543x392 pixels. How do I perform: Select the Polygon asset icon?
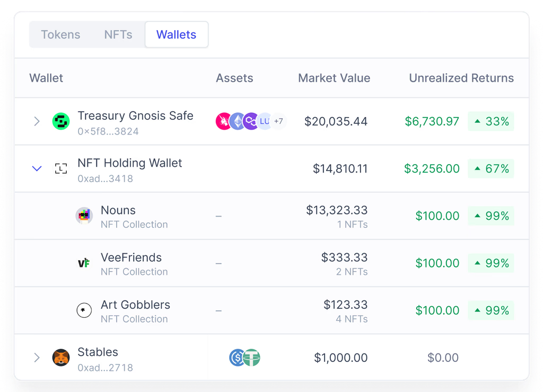tap(251, 121)
